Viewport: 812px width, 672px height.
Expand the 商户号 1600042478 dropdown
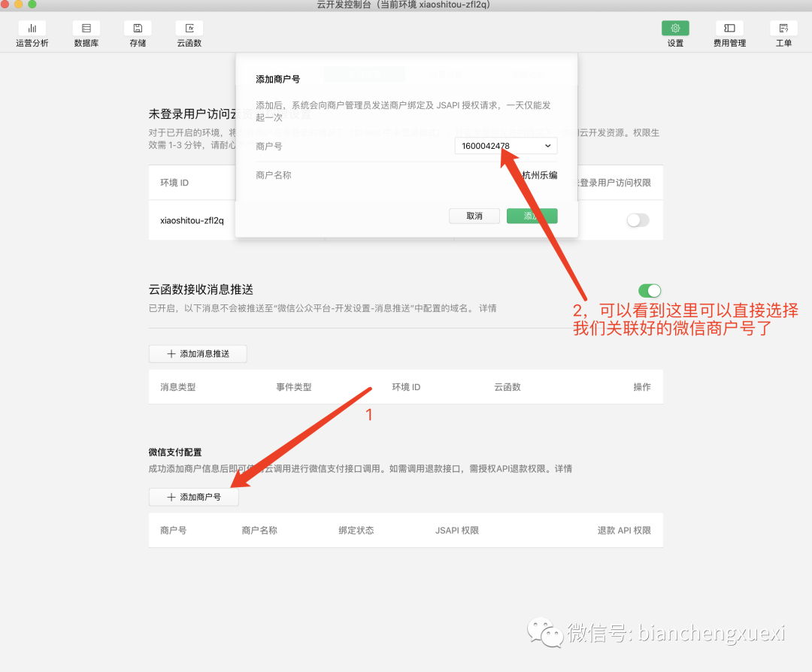pos(506,146)
